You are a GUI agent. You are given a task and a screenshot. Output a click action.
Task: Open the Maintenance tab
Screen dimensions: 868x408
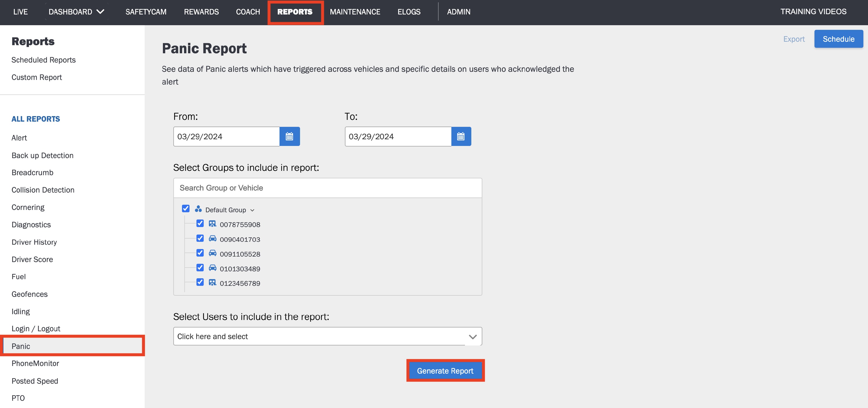(355, 12)
